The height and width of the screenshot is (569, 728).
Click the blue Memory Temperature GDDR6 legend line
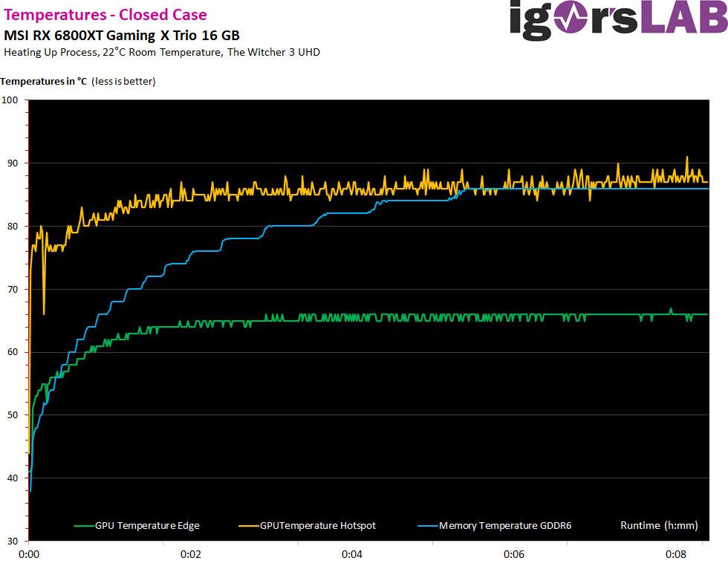(427, 526)
